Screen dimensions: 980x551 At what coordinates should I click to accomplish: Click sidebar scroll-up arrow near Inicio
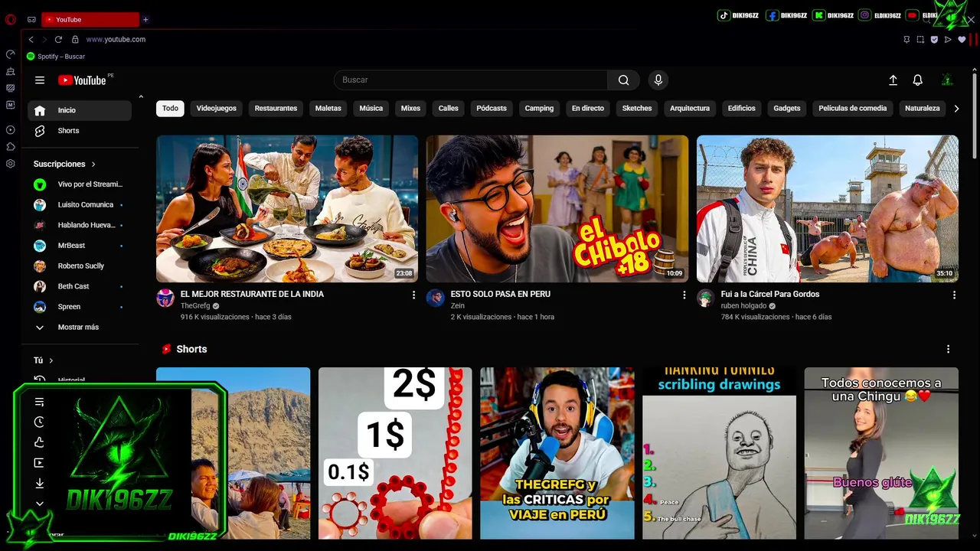pos(141,96)
